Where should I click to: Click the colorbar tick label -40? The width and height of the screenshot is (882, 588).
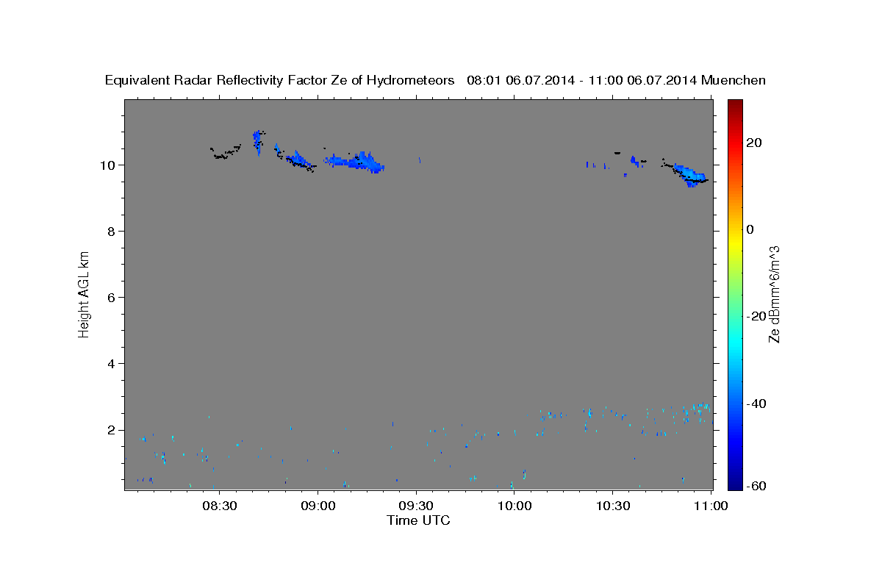[x=757, y=404]
